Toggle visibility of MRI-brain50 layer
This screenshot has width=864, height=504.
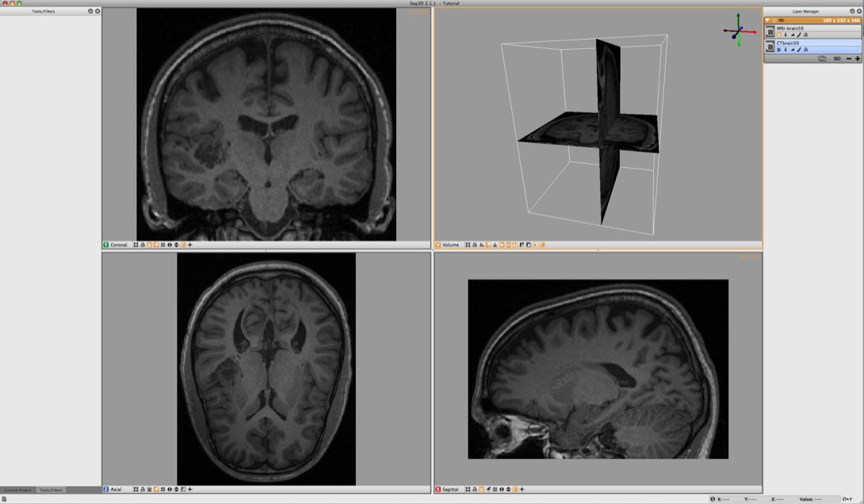pyautogui.click(x=778, y=35)
